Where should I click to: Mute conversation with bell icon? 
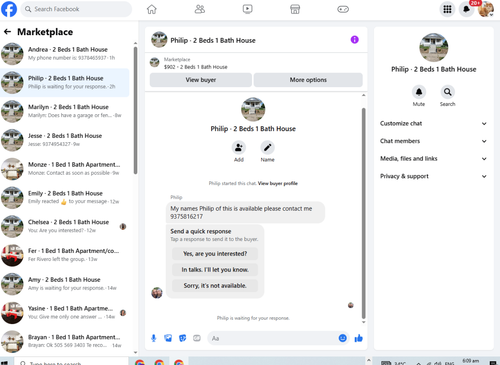click(x=419, y=92)
